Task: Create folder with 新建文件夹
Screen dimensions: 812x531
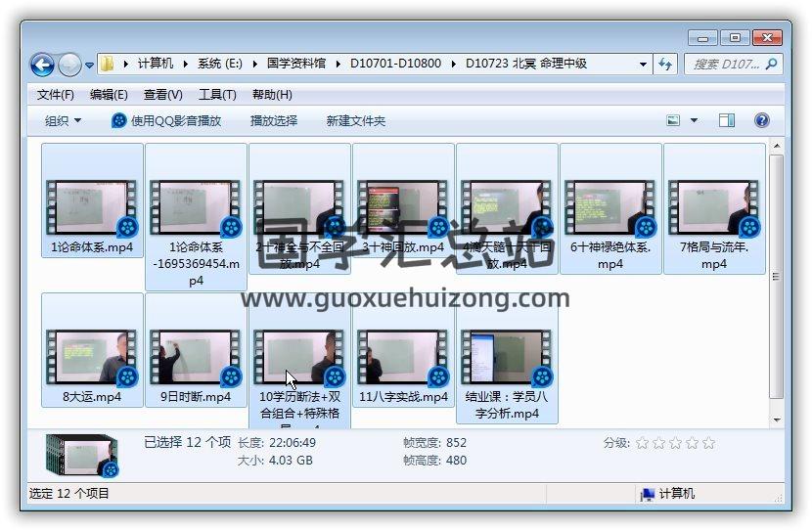Action: [x=356, y=121]
